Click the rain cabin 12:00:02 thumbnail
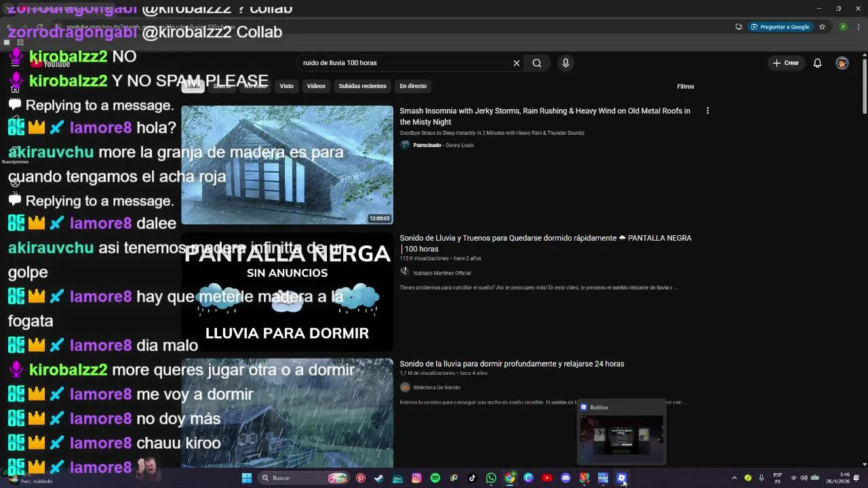868x488 pixels. pos(287,165)
